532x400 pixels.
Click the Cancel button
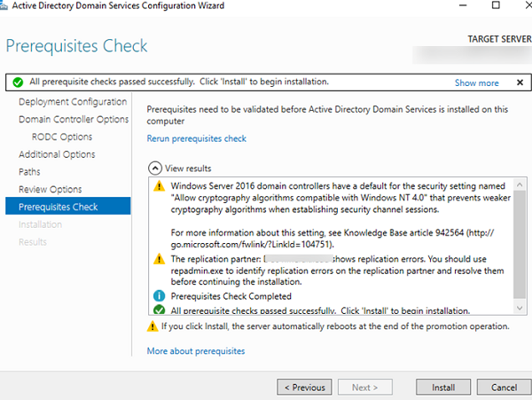point(505,387)
